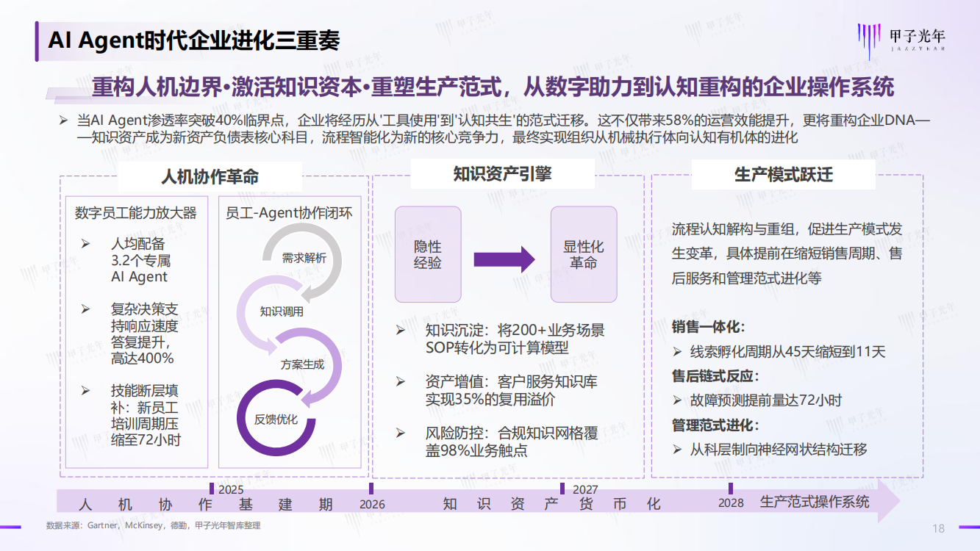Select the 2026 timeline marker
The image size is (980, 551).
(371, 489)
